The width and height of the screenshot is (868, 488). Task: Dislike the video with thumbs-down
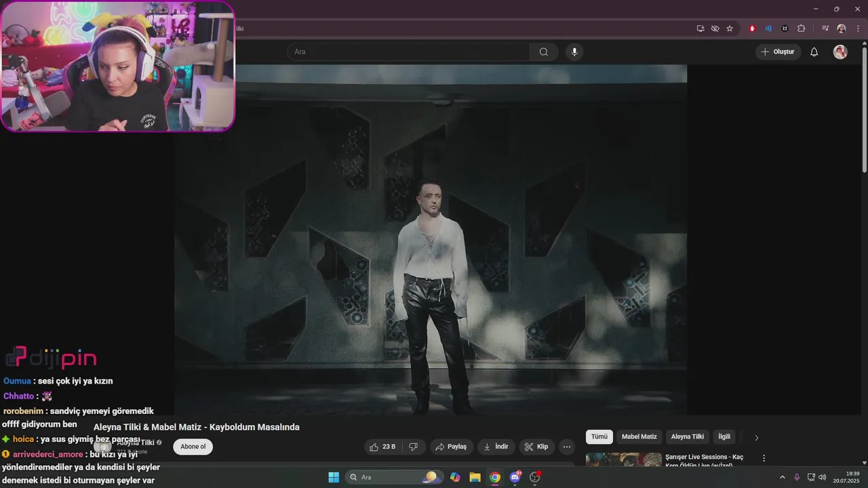414,447
